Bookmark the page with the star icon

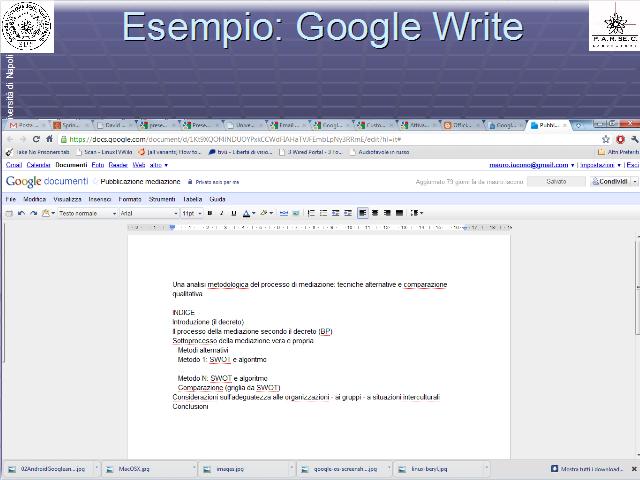606,139
